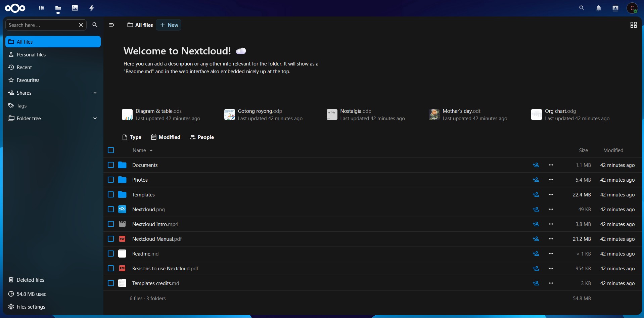Expand the Folder tree in sidebar
644x318 pixels.
click(x=95, y=118)
